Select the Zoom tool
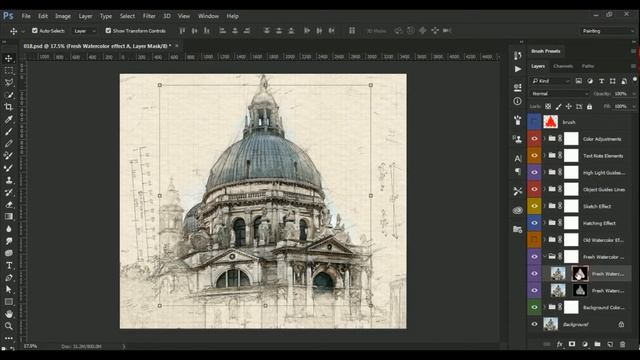The width and height of the screenshot is (640, 360). 9,326
